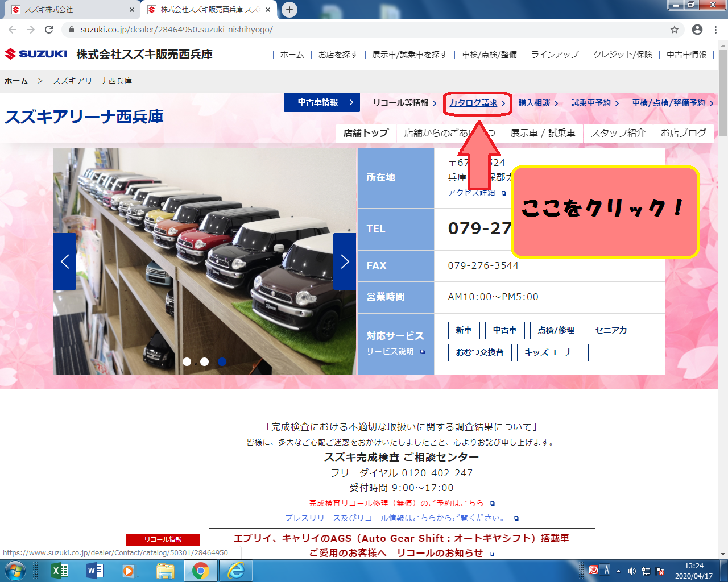Image resolution: width=728 pixels, height=582 pixels.
Task: Go back with the browser back arrow
Action: coord(13,30)
